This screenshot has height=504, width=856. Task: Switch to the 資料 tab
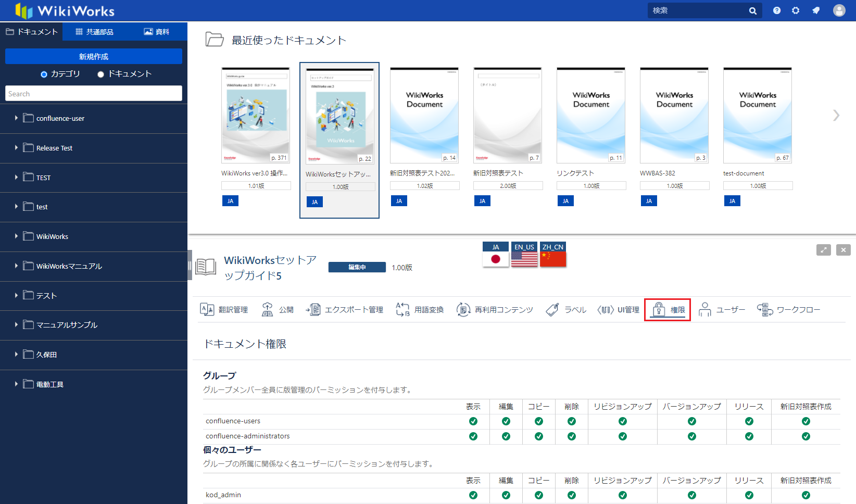coord(156,32)
